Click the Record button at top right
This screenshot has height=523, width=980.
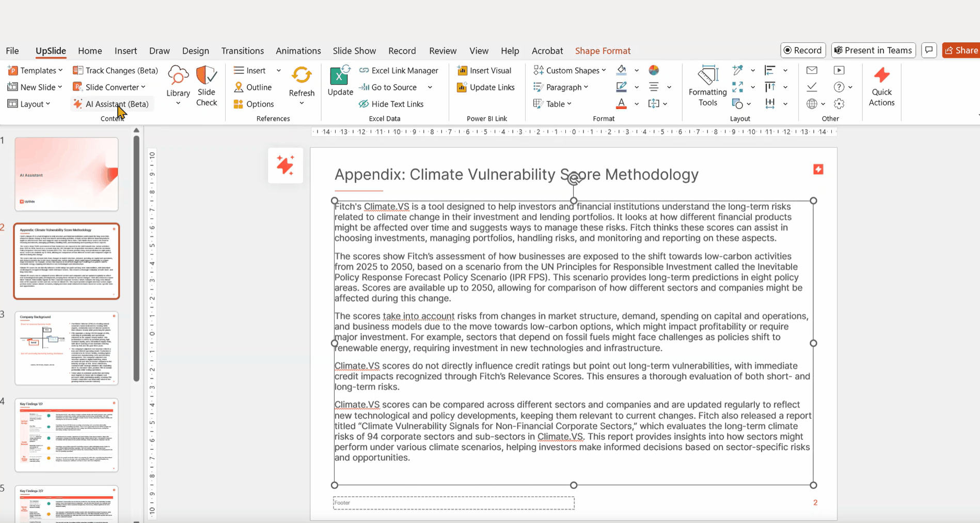pyautogui.click(x=803, y=50)
